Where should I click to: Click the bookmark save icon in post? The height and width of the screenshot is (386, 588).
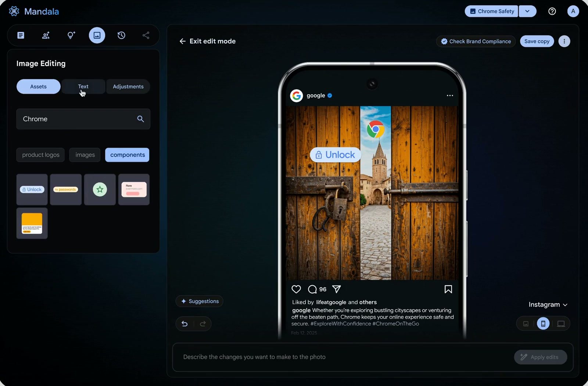tap(448, 289)
